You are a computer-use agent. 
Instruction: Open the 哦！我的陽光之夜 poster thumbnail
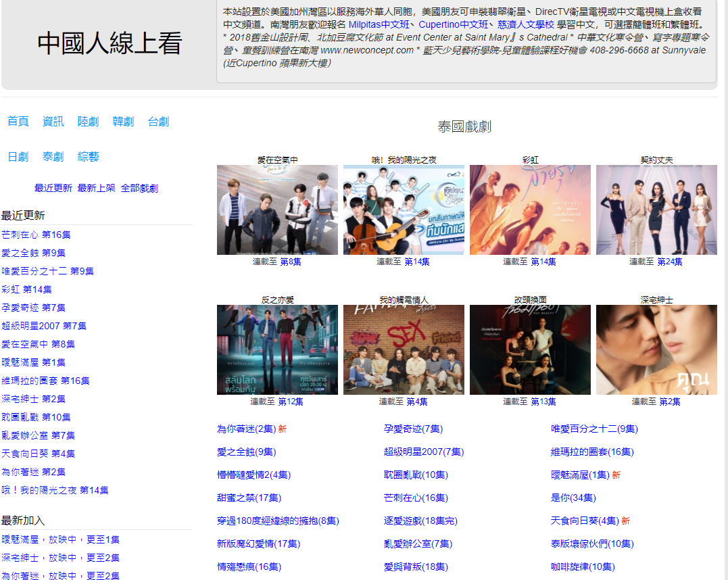point(404,210)
